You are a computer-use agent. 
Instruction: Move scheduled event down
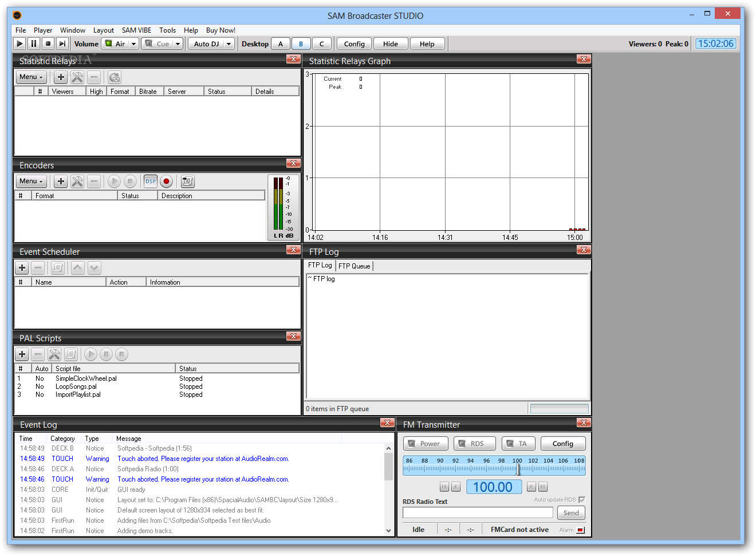[94, 268]
